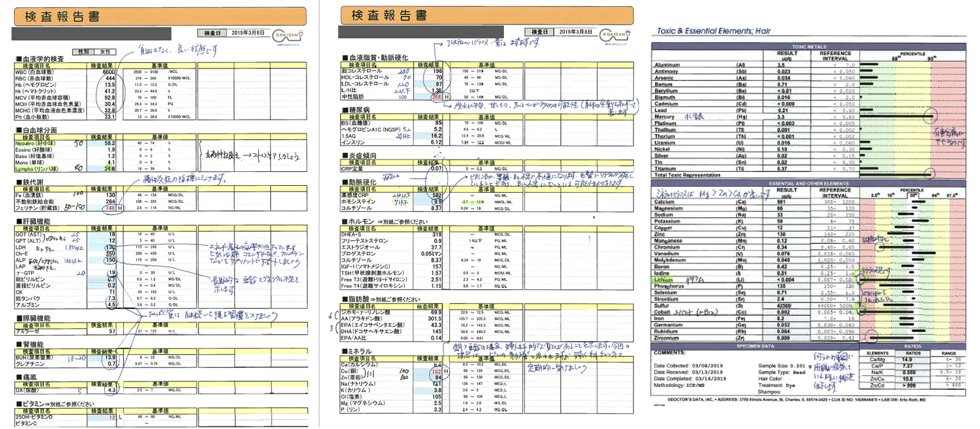Click the ■白血球分画 section heading
Screen dimensions: 980x429
click(x=36, y=130)
